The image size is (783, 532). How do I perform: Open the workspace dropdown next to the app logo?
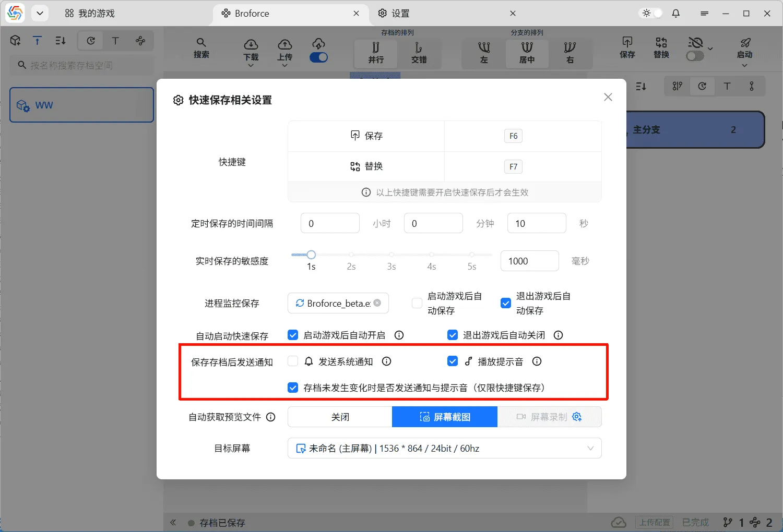tap(40, 13)
